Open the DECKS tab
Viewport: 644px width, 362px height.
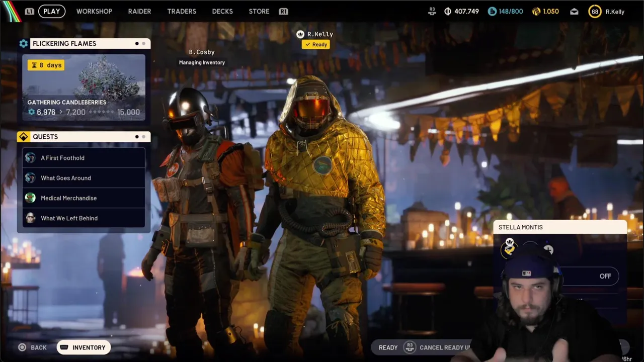tap(222, 11)
